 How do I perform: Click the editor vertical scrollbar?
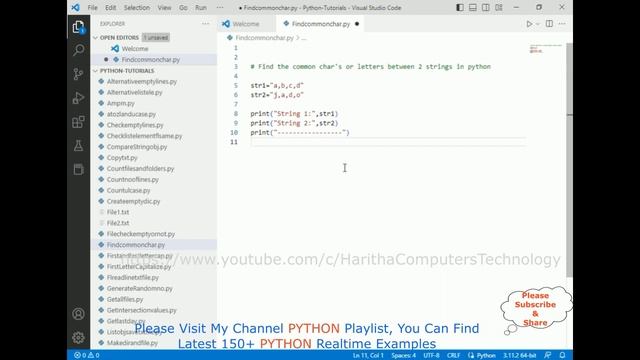click(x=569, y=160)
